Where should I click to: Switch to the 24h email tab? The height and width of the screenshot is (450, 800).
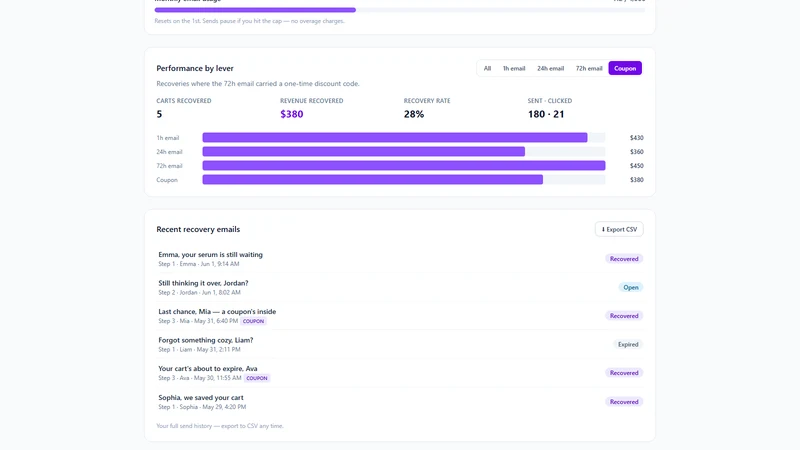550,68
